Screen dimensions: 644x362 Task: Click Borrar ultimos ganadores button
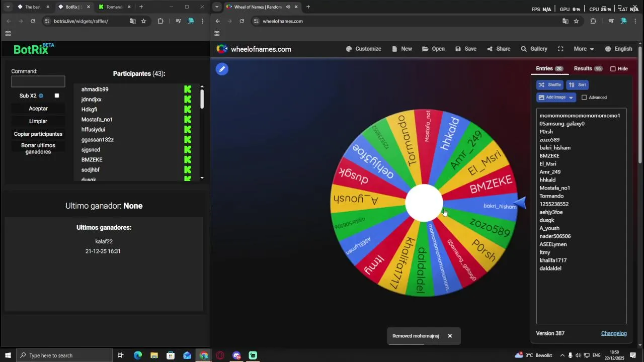click(38, 148)
